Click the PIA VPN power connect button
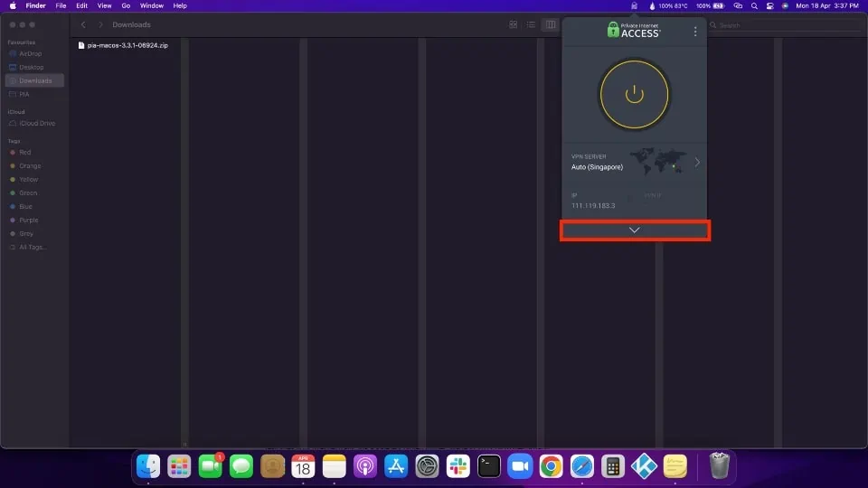The width and height of the screenshot is (868, 488). [634, 94]
